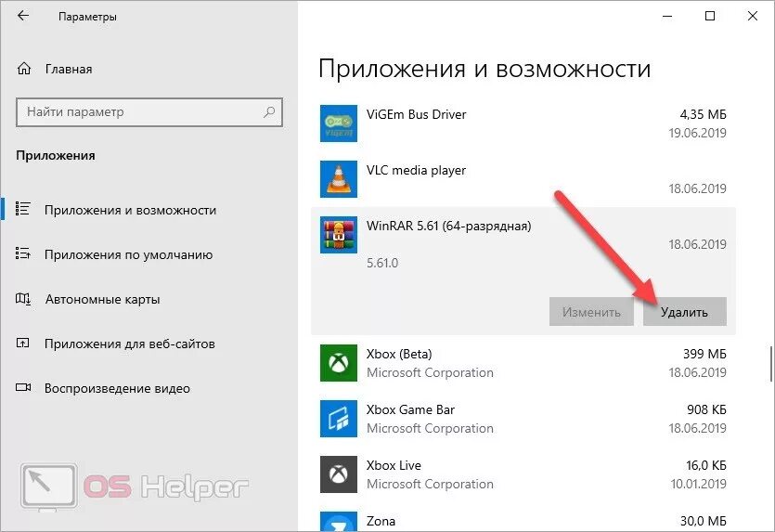Click the WinRAR version 5.61.0 text
Screen dimensions: 775x532
click(382, 263)
